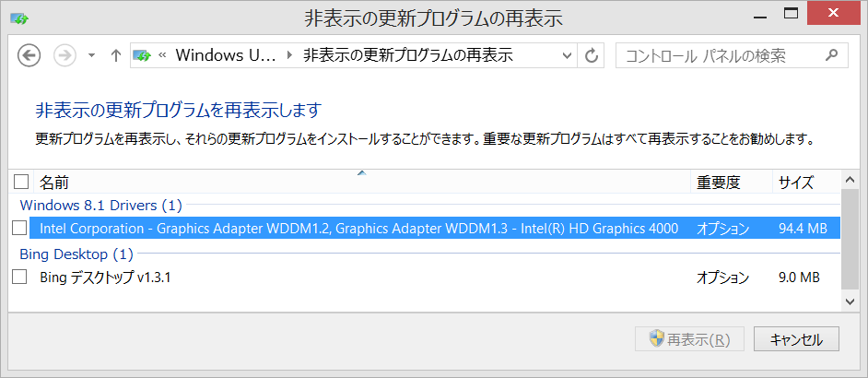Sort by the サイズ column header

click(806, 182)
